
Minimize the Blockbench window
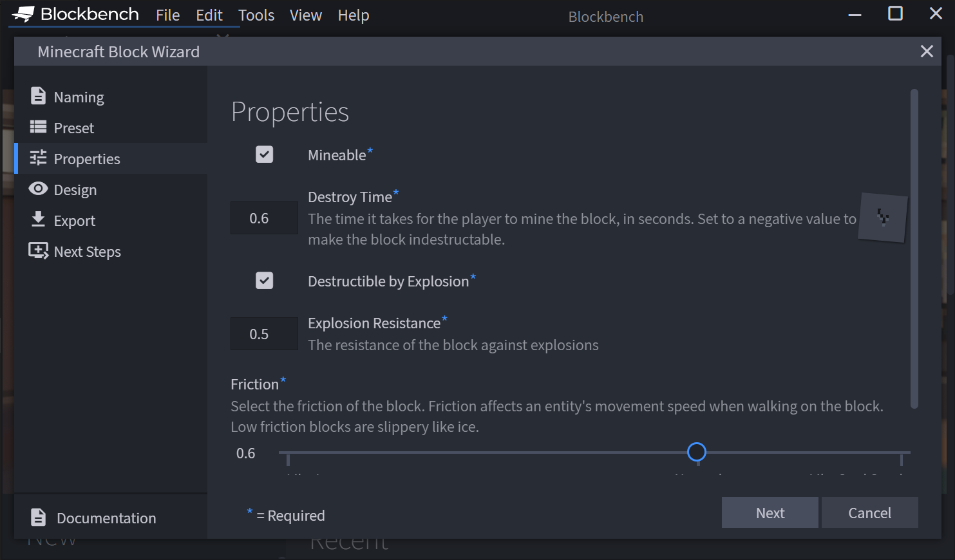[x=855, y=15]
